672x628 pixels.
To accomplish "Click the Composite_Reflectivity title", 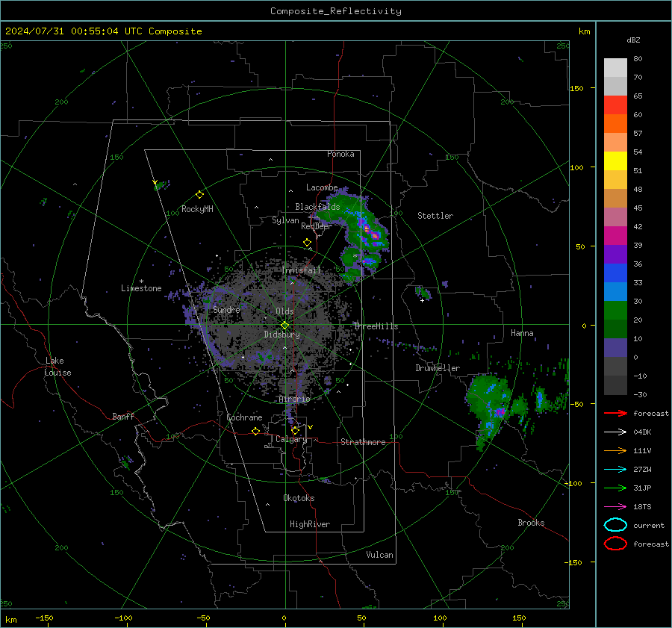I will pyautogui.click(x=336, y=11).
